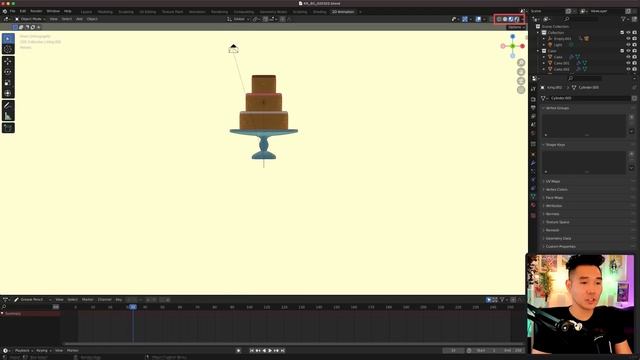Select the Transform tool
The height and width of the screenshot is (360, 640).
[8, 93]
